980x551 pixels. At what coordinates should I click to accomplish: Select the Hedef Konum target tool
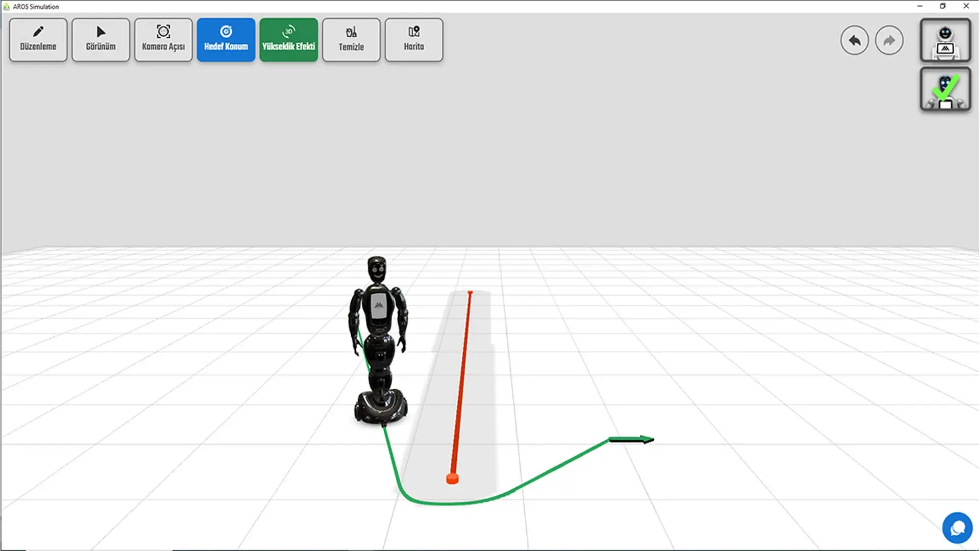click(226, 40)
